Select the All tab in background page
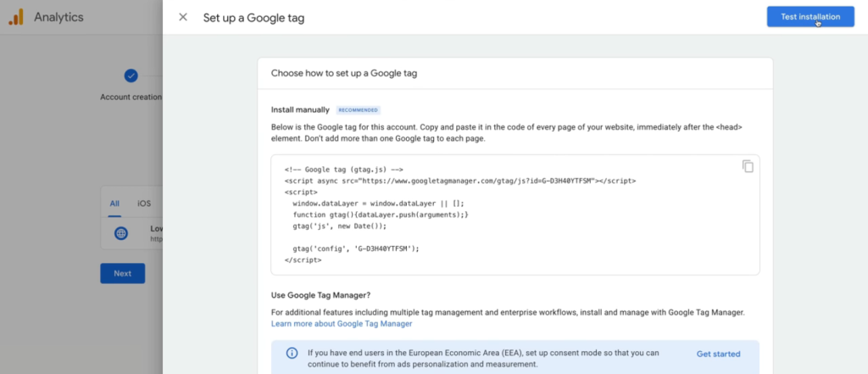Viewport: 868px width, 374px height. click(114, 204)
